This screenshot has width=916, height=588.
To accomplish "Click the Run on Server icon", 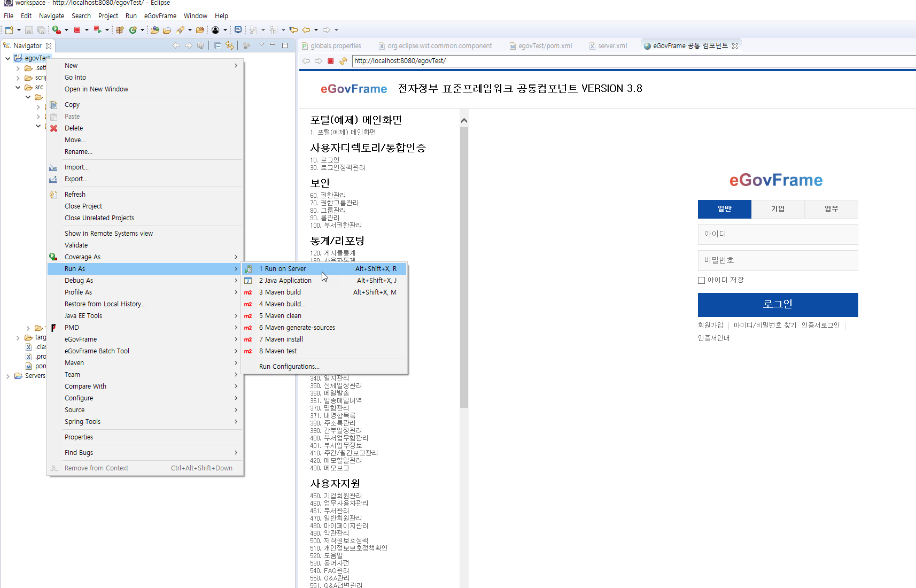I will pyautogui.click(x=248, y=269).
